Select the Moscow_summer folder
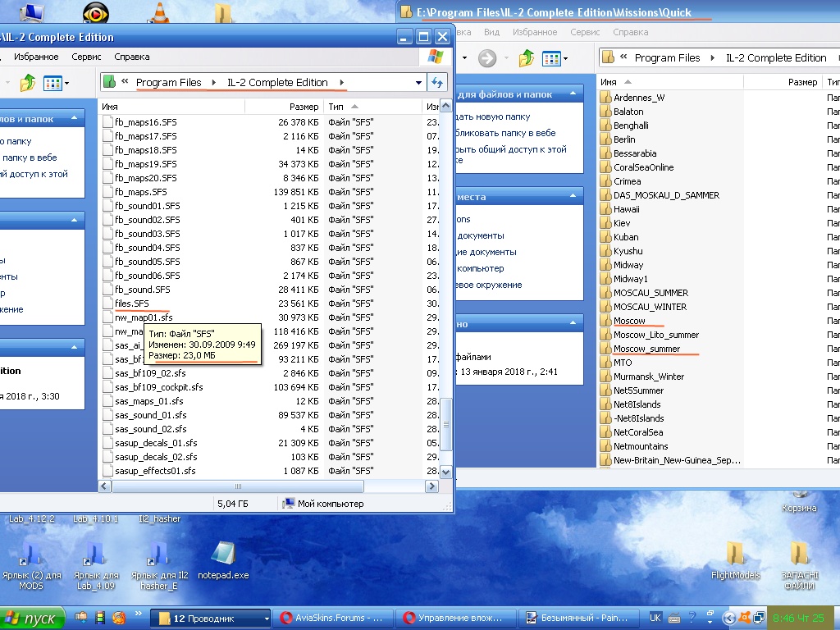The width and height of the screenshot is (840, 630). click(646, 348)
